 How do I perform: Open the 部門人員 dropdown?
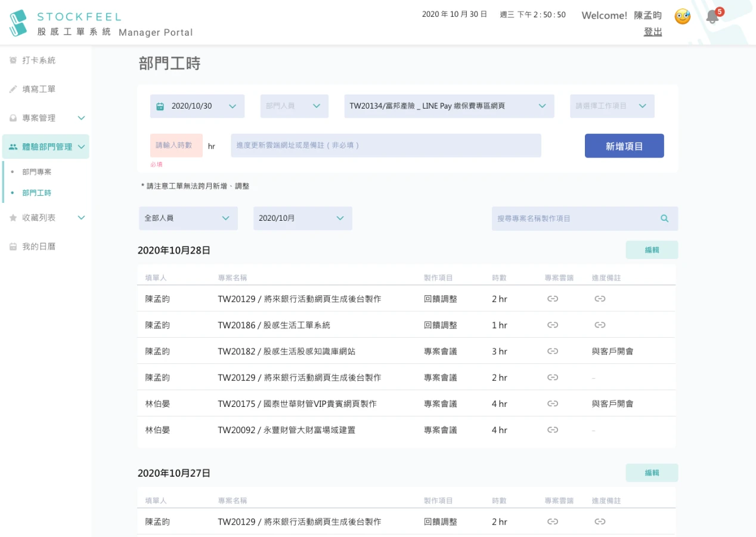295,106
